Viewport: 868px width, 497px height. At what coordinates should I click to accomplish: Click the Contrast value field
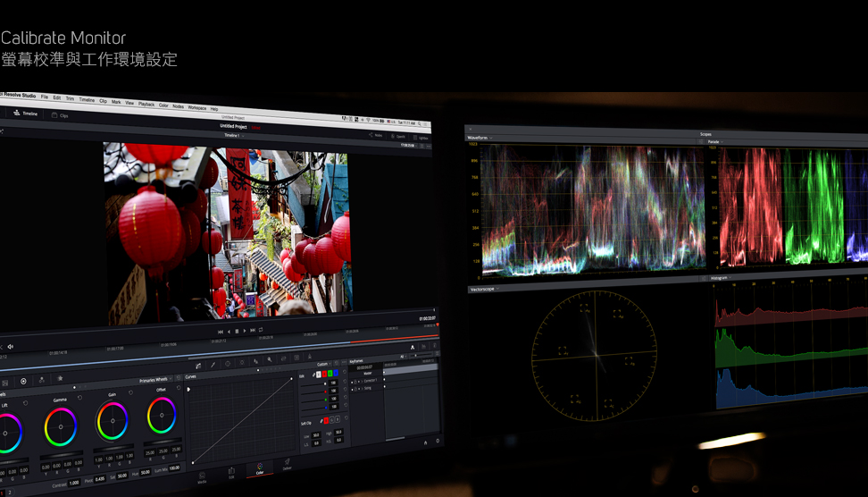tap(73, 483)
